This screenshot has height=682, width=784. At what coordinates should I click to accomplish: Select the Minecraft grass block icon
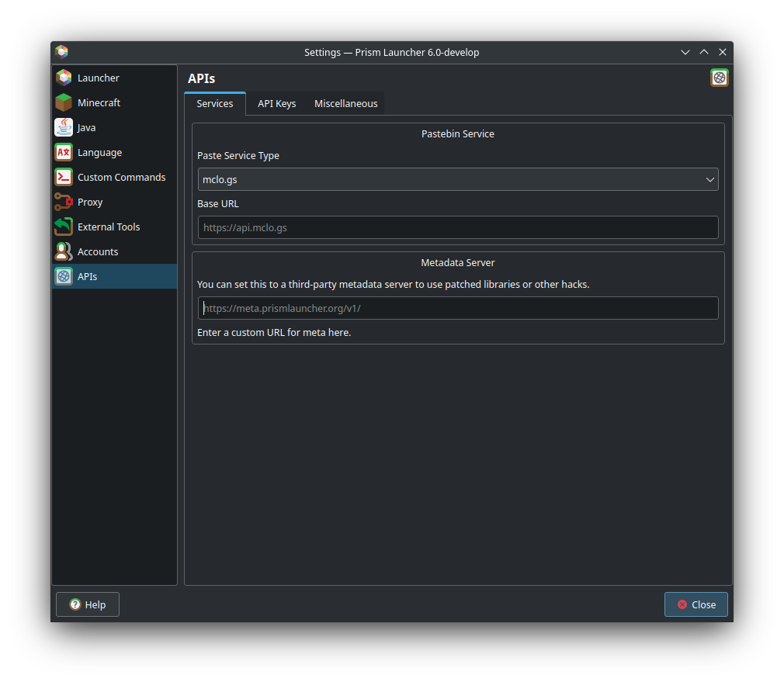pos(64,102)
